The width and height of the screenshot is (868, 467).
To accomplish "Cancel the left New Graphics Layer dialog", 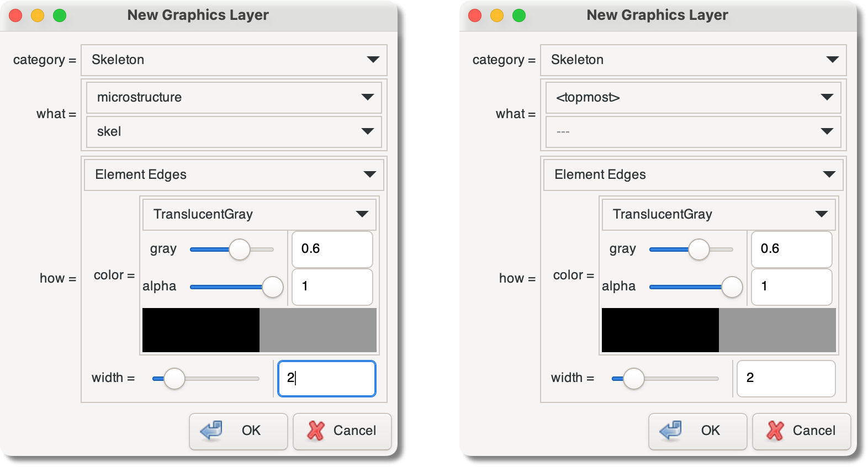I will [x=342, y=431].
